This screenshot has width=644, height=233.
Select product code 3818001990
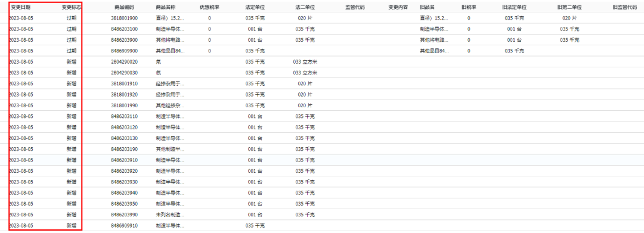tap(125, 105)
